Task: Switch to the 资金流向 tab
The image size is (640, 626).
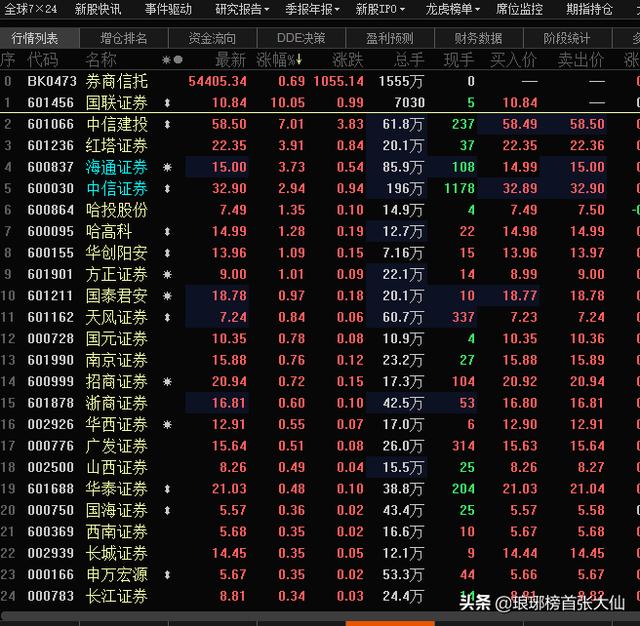Action: [212, 38]
